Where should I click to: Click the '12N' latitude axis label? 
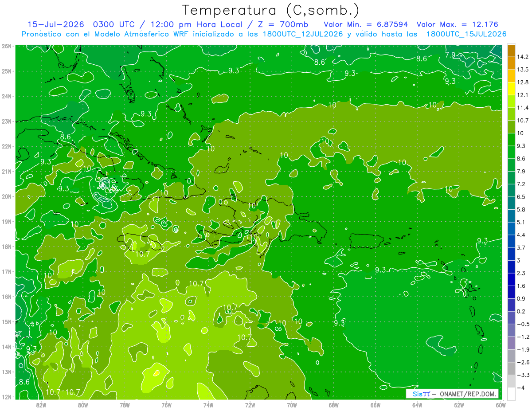(x=6, y=397)
